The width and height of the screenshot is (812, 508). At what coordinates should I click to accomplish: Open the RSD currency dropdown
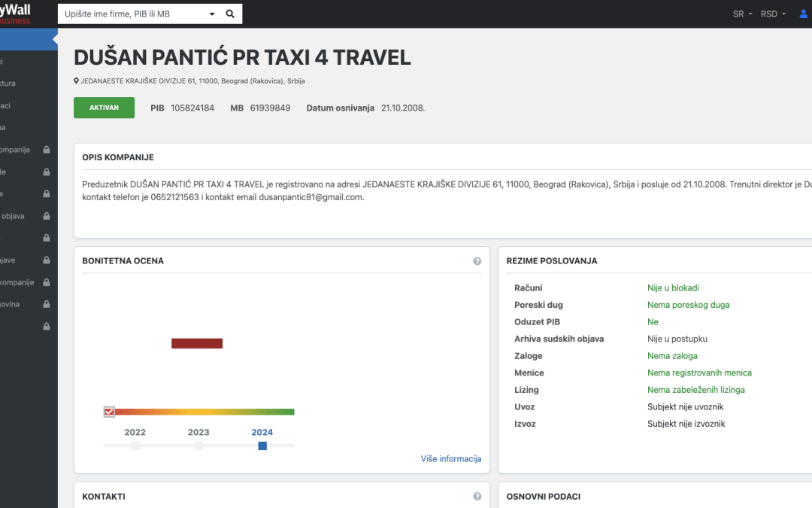click(773, 14)
